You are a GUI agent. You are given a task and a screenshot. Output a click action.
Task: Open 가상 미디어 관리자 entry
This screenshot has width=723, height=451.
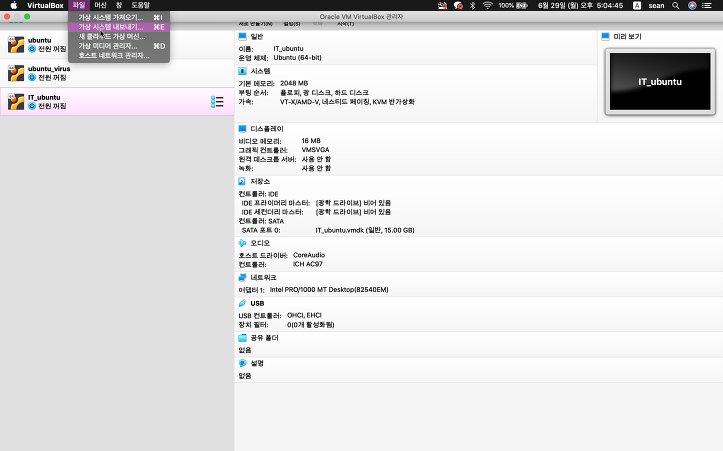[119, 46]
